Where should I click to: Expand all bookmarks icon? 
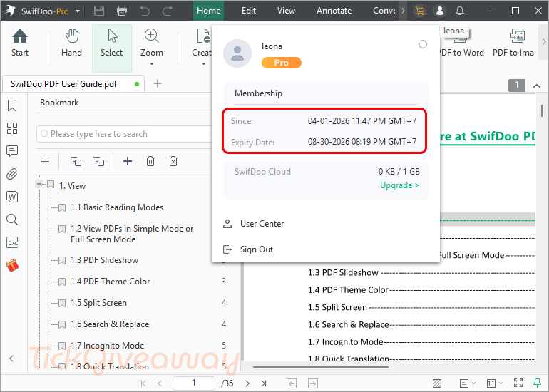[76, 161]
